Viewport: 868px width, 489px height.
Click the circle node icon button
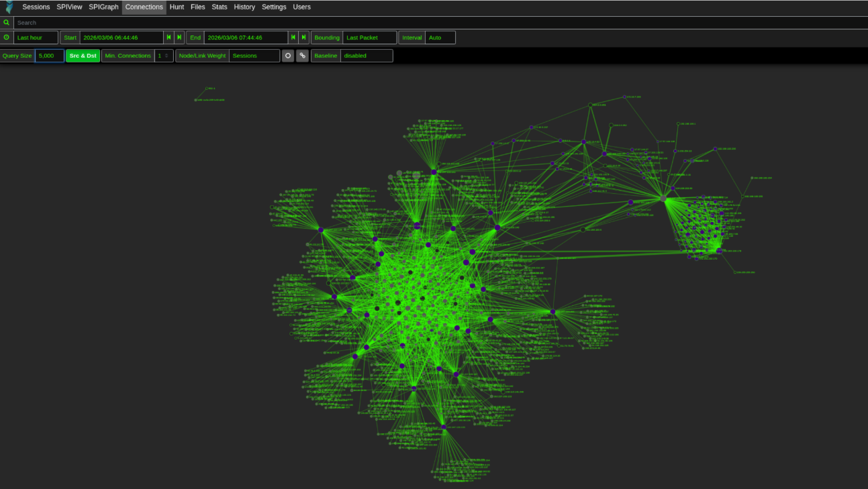pyautogui.click(x=288, y=56)
